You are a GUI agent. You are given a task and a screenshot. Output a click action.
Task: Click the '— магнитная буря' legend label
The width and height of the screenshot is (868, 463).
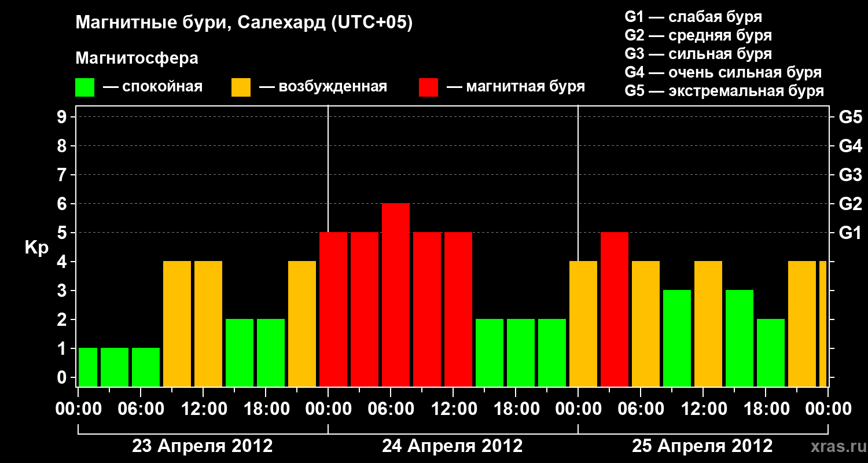(516, 87)
